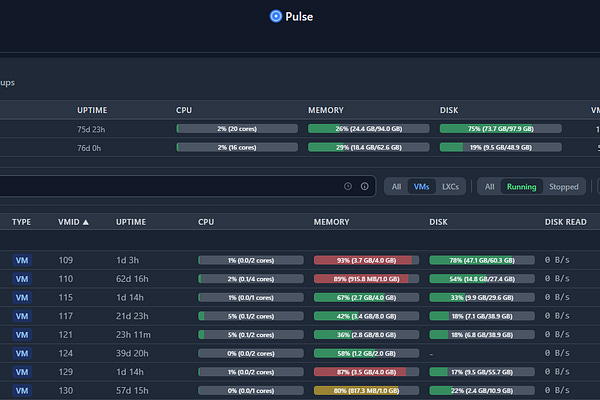
Task: Click the VM badge for VMID 121
Action: tap(22, 335)
